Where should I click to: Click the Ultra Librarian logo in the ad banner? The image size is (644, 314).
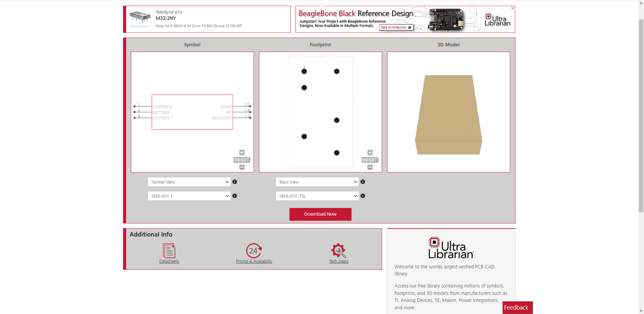498,19
